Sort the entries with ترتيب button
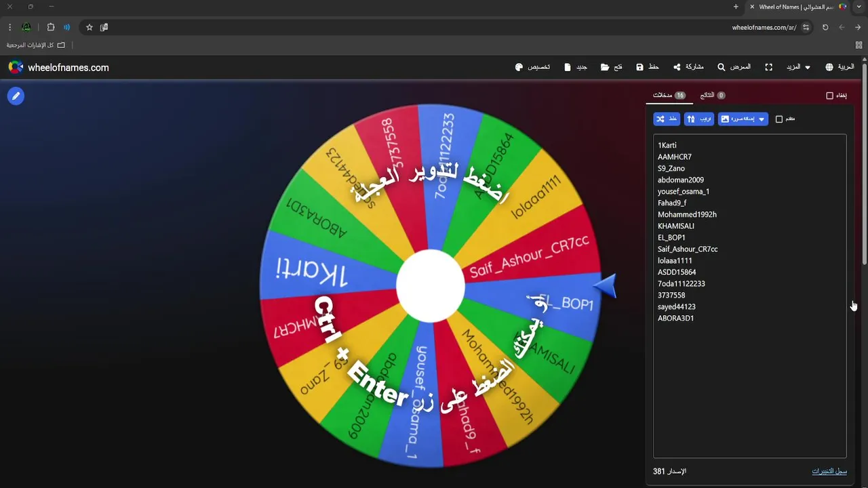 699,119
